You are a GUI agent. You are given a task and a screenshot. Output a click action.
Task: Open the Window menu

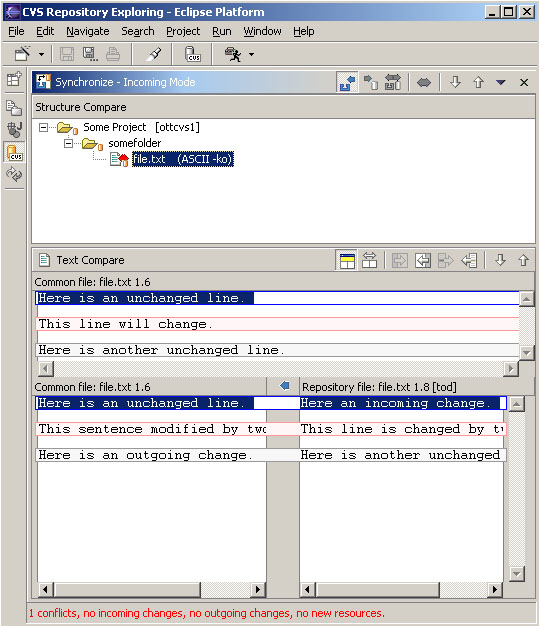262,31
